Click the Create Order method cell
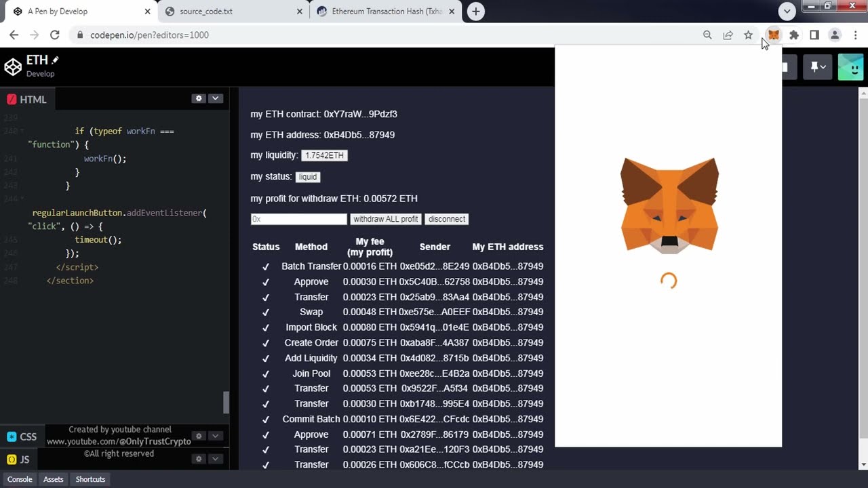This screenshot has width=868, height=488. [311, 343]
